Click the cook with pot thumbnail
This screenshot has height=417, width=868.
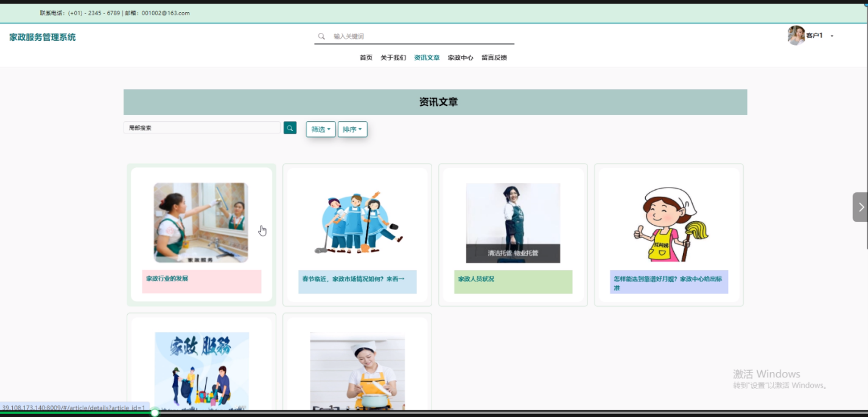click(357, 371)
